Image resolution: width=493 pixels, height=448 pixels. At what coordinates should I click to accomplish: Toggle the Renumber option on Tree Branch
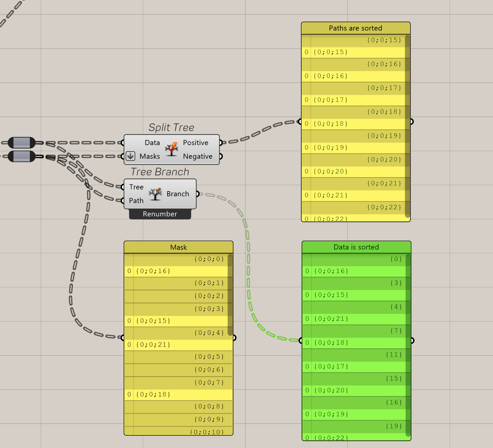(x=160, y=214)
